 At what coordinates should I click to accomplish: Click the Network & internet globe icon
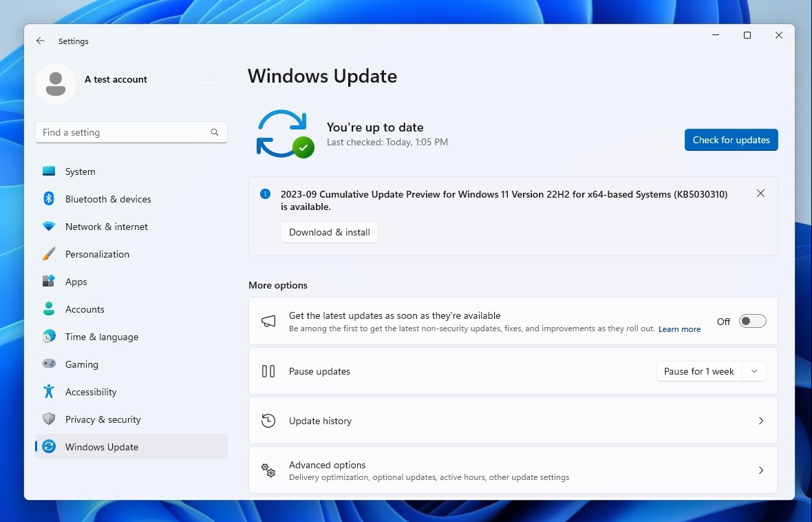click(x=49, y=226)
